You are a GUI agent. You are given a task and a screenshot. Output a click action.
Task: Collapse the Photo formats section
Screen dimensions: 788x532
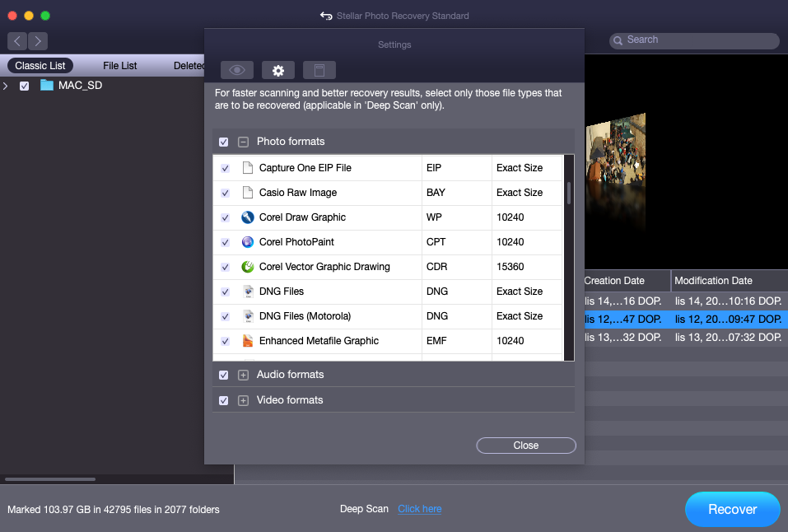pyautogui.click(x=243, y=142)
